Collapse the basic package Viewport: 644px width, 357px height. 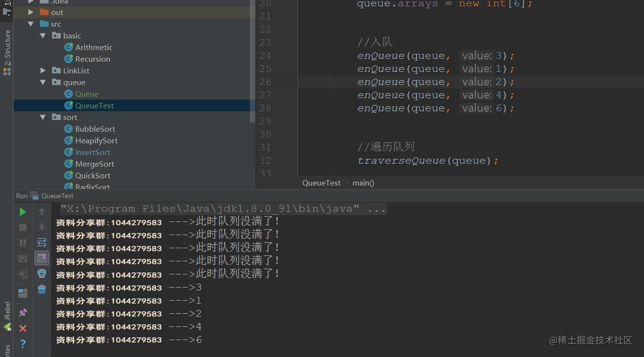point(43,35)
